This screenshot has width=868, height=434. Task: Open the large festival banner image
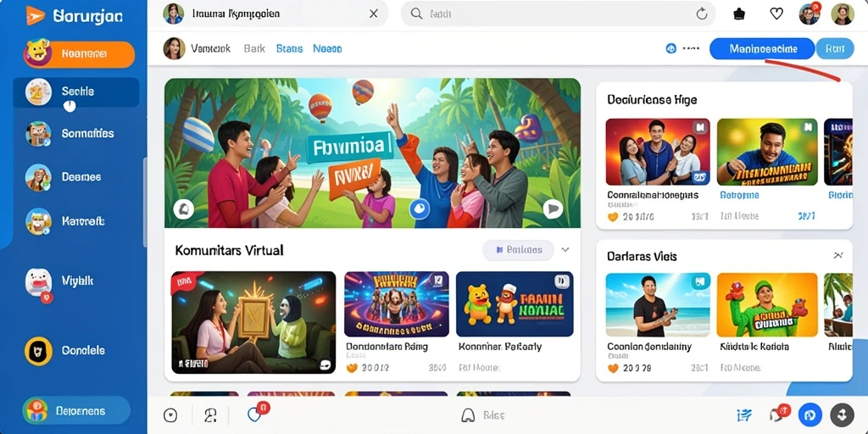point(373,153)
